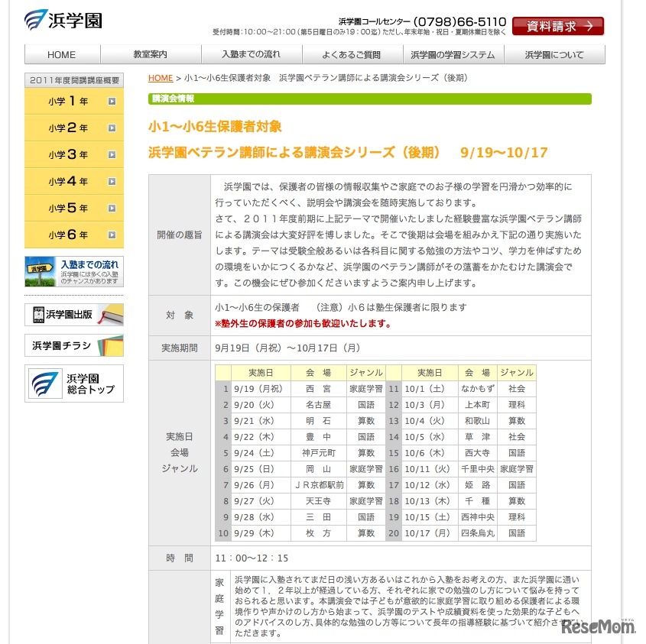
Task: Click the venue cell 千里中央
Action: (478, 469)
